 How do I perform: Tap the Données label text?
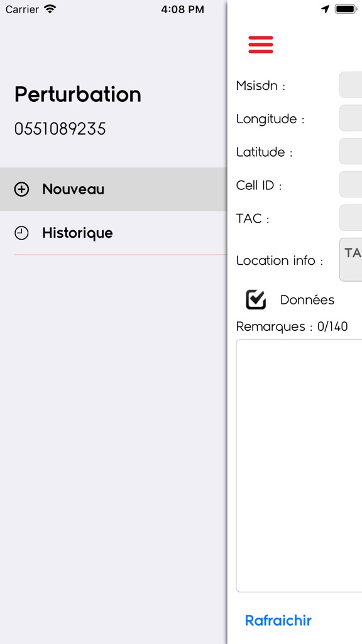pyautogui.click(x=307, y=300)
